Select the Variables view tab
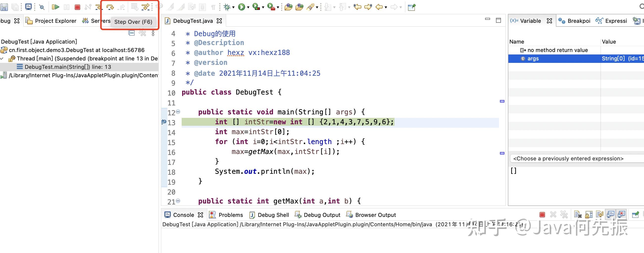Screen dimensions: 644x253 click(525, 21)
